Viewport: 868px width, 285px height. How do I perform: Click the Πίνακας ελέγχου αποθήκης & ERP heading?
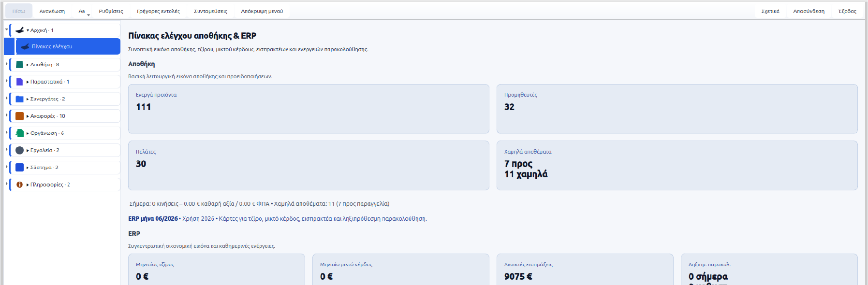pos(192,36)
